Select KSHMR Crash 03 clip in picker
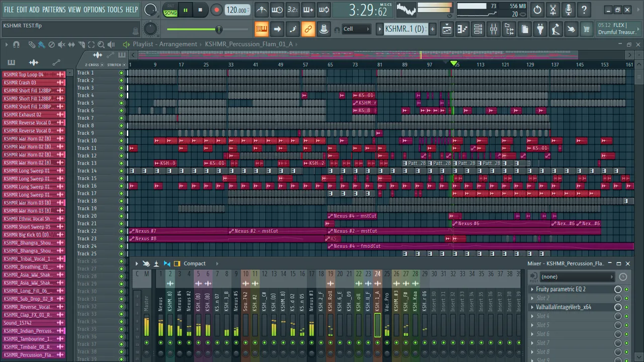This screenshot has width=644, height=362. pos(34,82)
